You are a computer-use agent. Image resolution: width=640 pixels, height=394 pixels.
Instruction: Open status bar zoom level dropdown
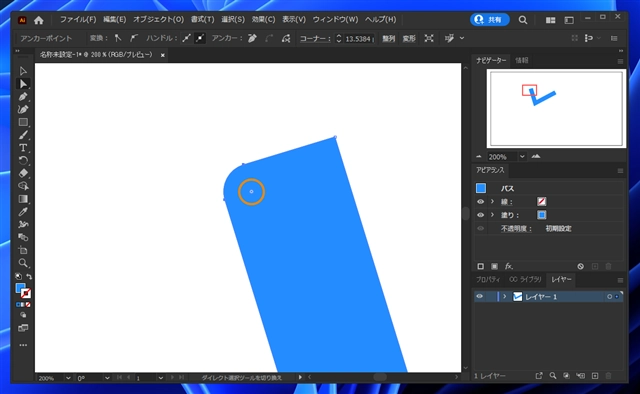pyautogui.click(x=68, y=378)
